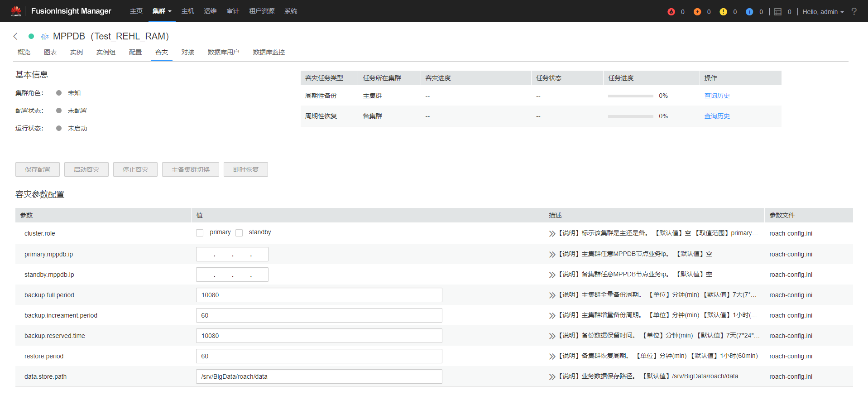This screenshot has height=410, width=868.
Task: Open 查询历史 for 周期性备份 task
Action: pyautogui.click(x=717, y=96)
